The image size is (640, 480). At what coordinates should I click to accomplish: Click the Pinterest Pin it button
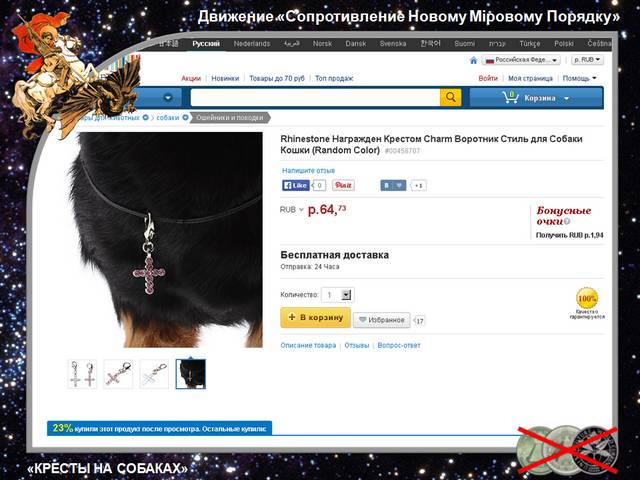click(x=343, y=185)
